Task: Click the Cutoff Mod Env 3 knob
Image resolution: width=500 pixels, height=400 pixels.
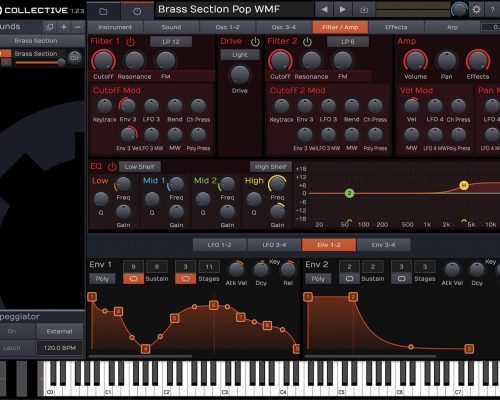Action: tap(127, 106)
